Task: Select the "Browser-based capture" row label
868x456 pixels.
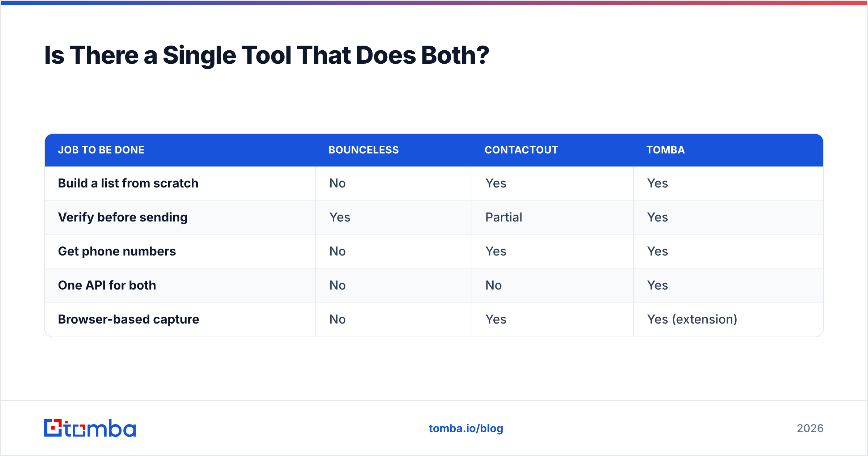Action: [128, 319]
